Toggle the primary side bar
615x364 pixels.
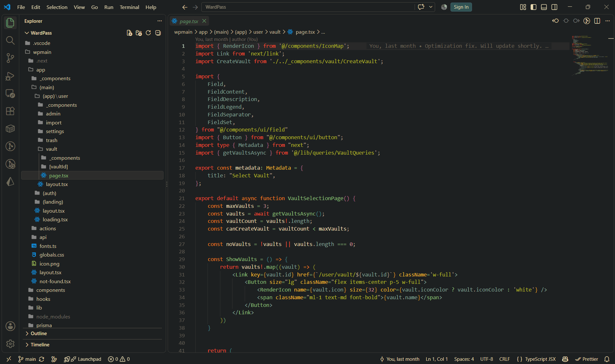[534, 7]
